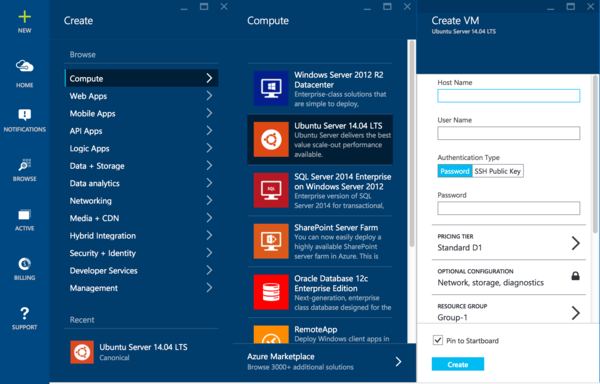Maximize the Create blade
This screenshot has height=384, width=600.
[x=204, y=7]
